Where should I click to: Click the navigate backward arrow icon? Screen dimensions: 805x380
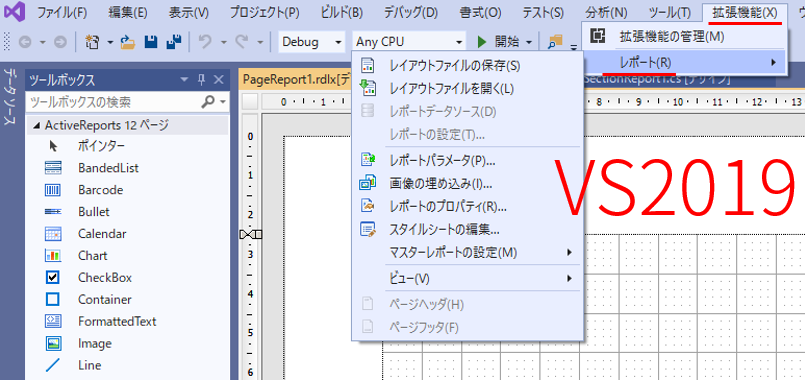coord(25,42)
